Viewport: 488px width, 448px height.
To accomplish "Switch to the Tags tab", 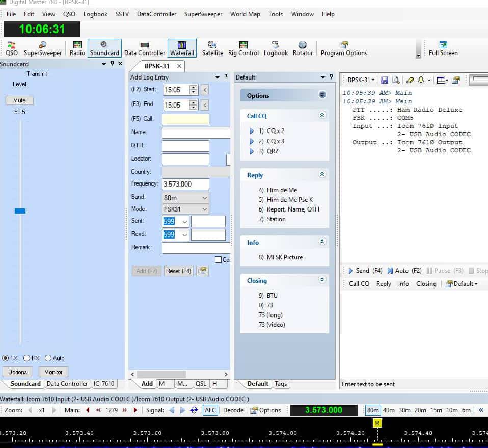I will [280, 384].
